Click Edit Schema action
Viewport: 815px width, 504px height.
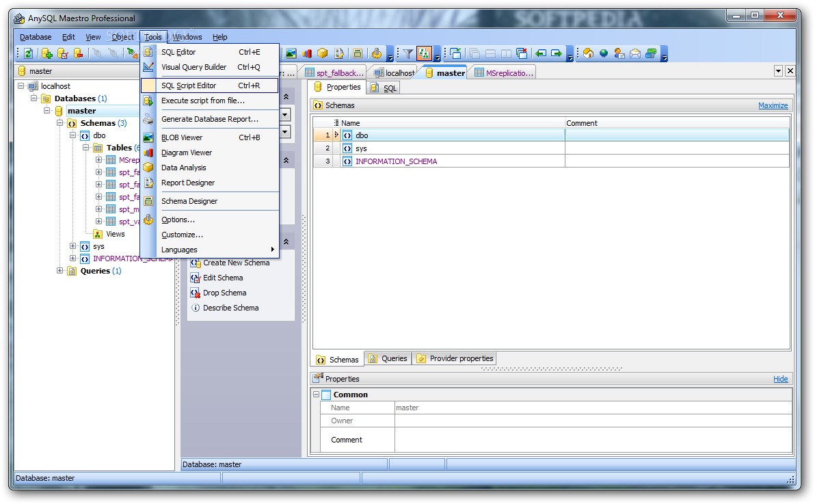coord(217,278)
